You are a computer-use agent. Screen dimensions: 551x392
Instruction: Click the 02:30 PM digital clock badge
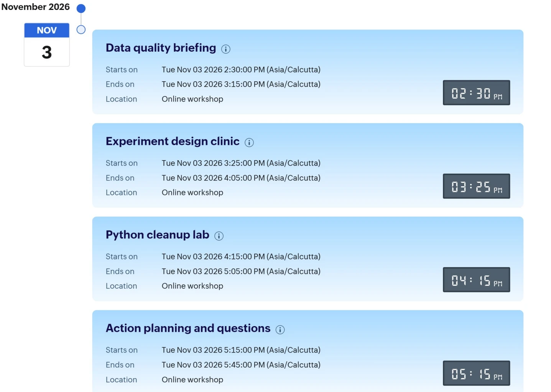pyautogui.click(x=477, y=93)
